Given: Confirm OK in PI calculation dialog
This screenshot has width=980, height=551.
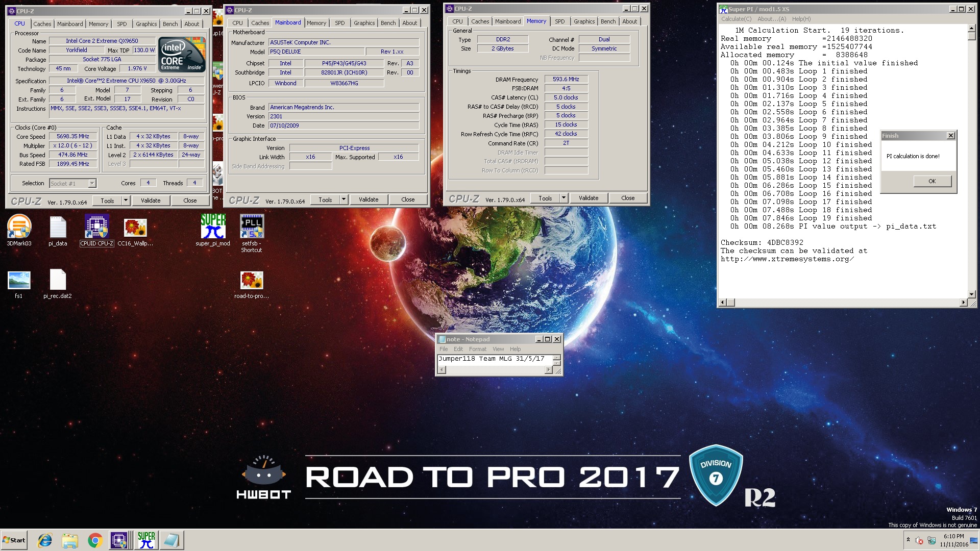Looking at the screenshot, I should [932, 181].
